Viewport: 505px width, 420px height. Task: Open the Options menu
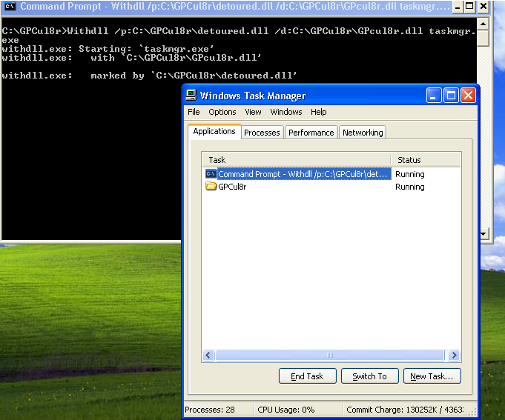(x=222, y=112)
